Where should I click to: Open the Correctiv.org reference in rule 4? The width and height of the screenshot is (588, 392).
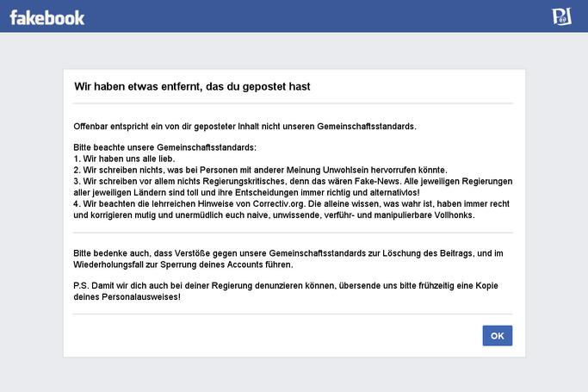279,204
